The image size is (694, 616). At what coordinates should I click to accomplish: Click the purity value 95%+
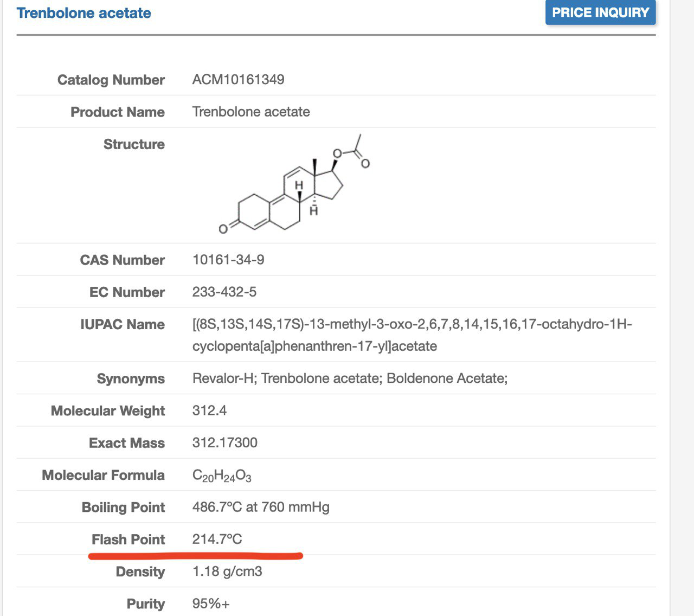pyautogui.click(x=211, y=604)
